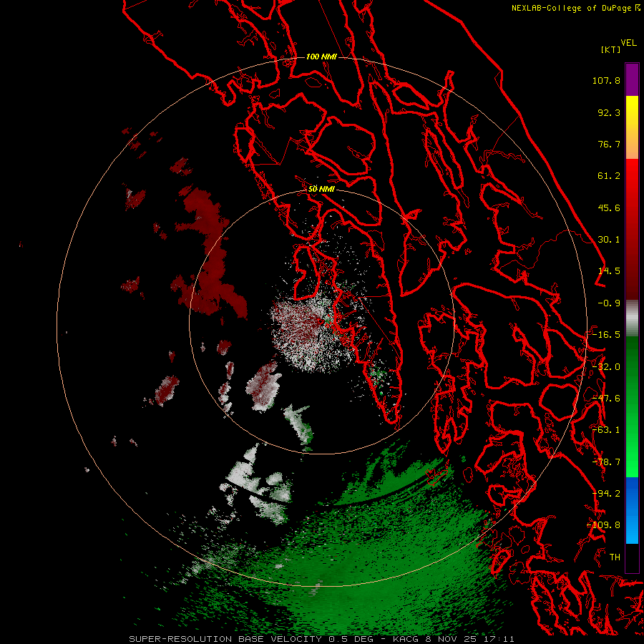Click the 61.2 legend value
644x644 pixels.
pyautogui.click(x=609, y=176)
